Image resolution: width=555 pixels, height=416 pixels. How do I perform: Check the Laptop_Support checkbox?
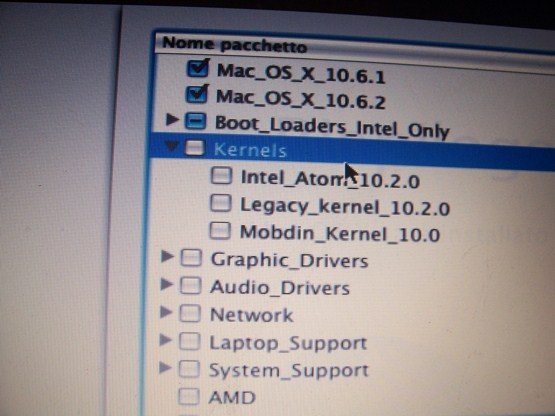pyautogui.click(x=189, y=341)
